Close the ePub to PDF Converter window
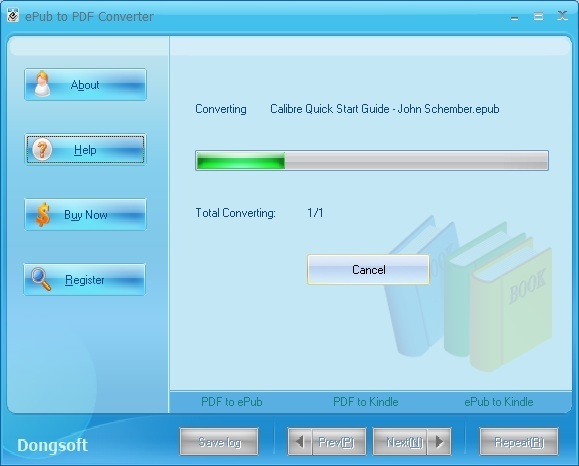This screenshot has width=579, height=466. point(562,16)
